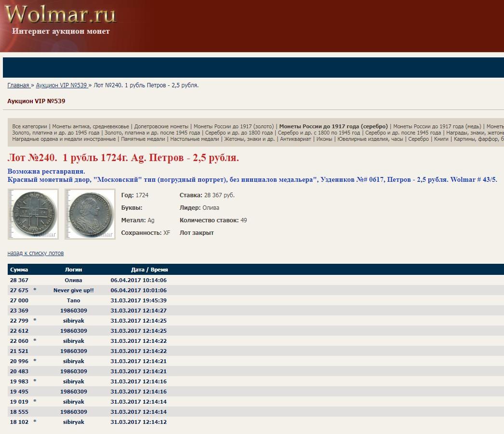504x434 pixels.
Task: Click the 18 555 bid amount
Action: pos(19,412)
